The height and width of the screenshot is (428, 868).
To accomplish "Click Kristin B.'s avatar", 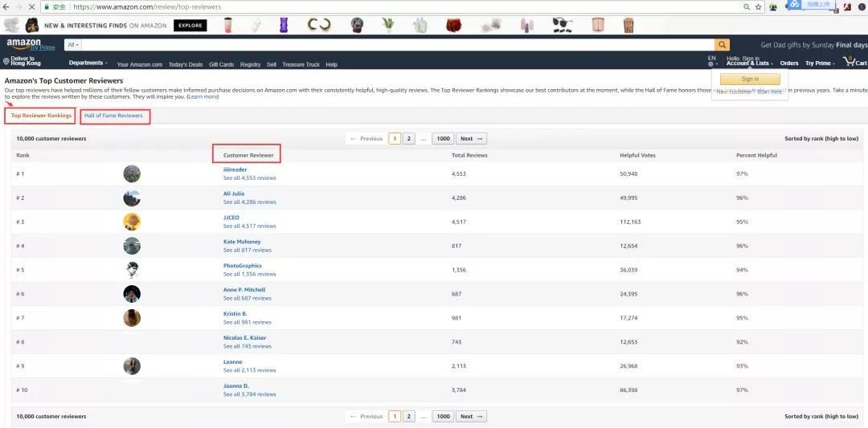I will pos(132,318).
